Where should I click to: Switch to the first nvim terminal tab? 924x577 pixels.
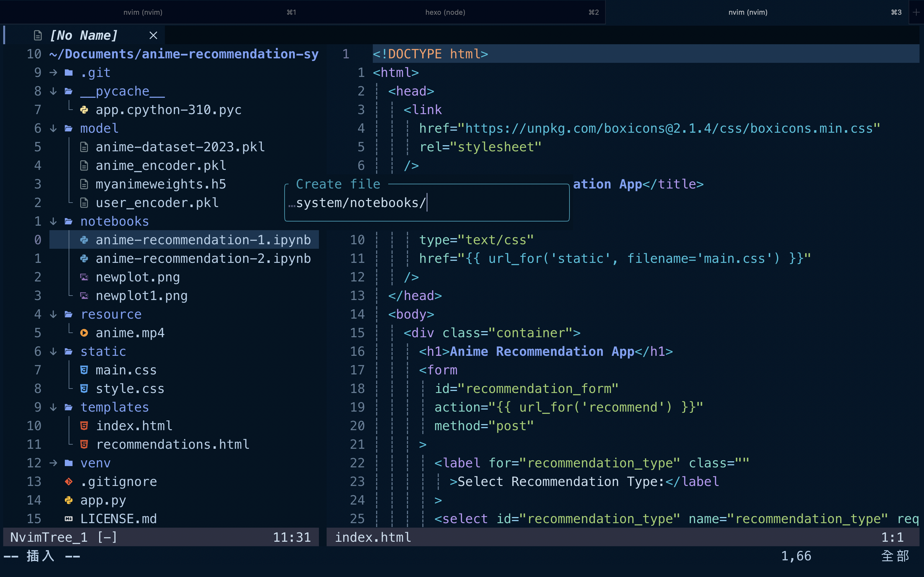143,12
